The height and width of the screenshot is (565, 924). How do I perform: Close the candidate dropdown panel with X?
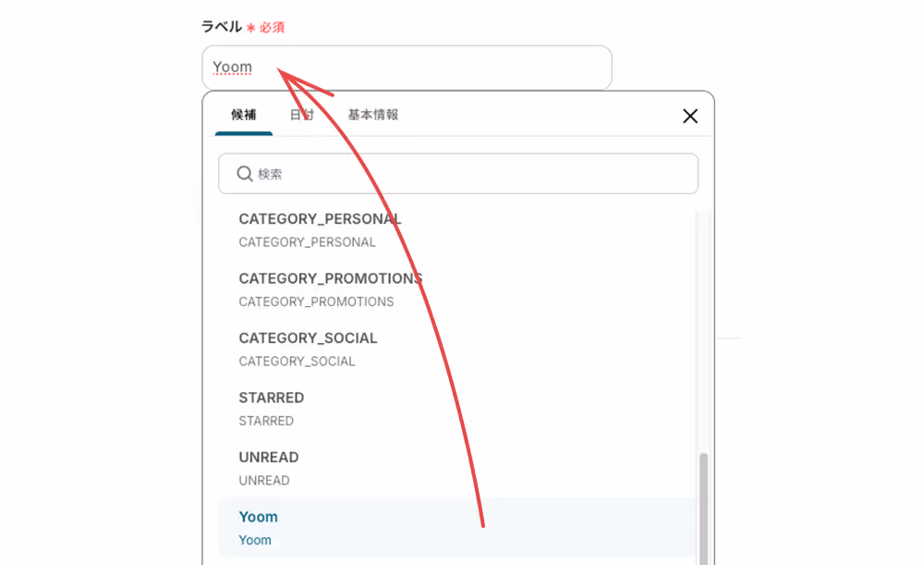[690, 117]
